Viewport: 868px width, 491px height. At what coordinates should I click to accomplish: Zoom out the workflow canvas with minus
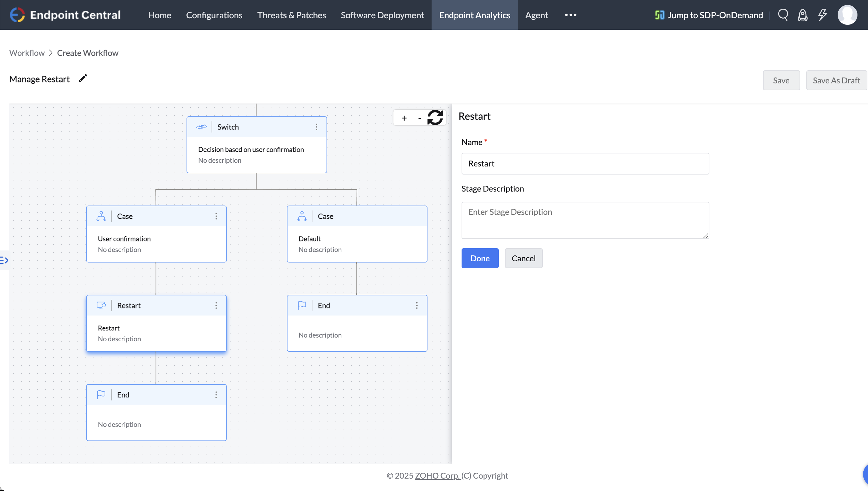click(x=419, y=118)
